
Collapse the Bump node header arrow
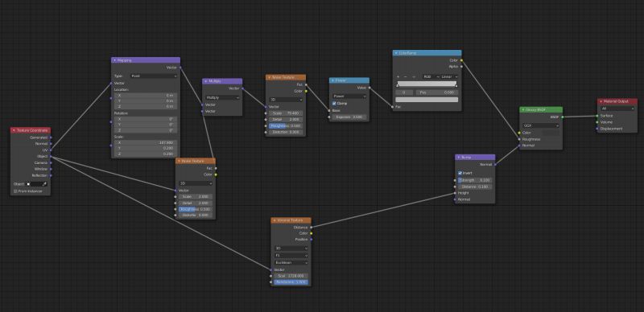point(458,158)
